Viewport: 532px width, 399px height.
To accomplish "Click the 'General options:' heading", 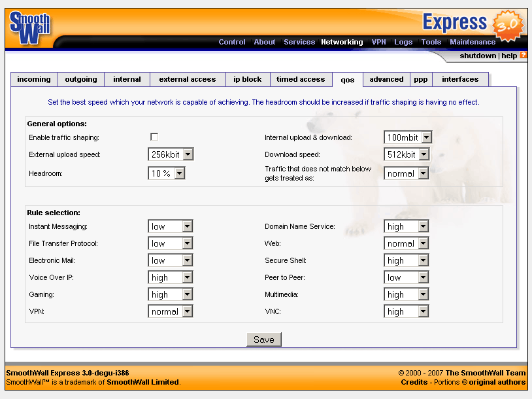I will [57, 124].
